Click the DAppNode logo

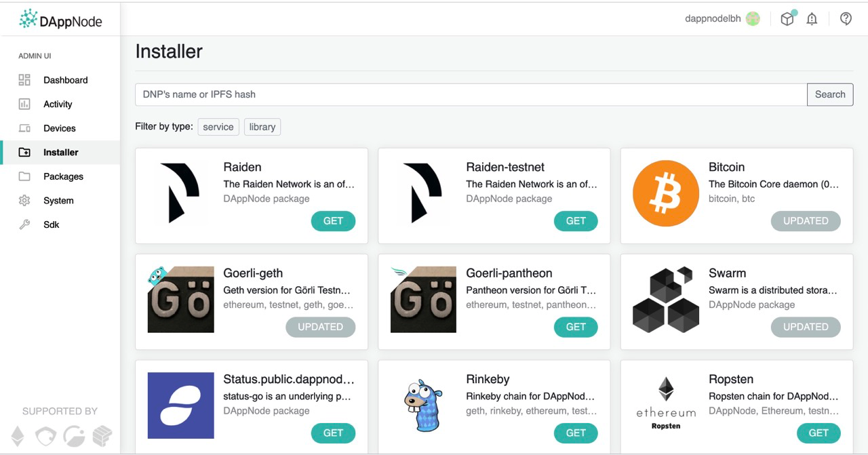tap(61, 20)
